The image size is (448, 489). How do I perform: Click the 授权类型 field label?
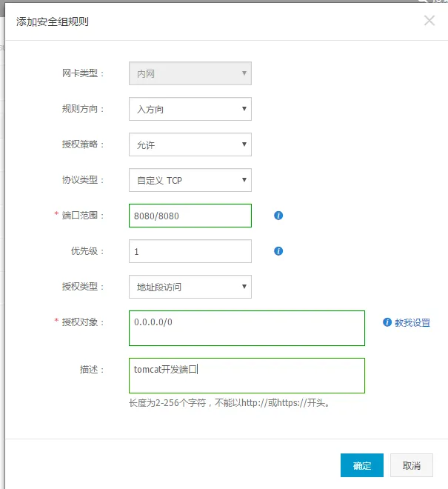(x=83, y=286)
